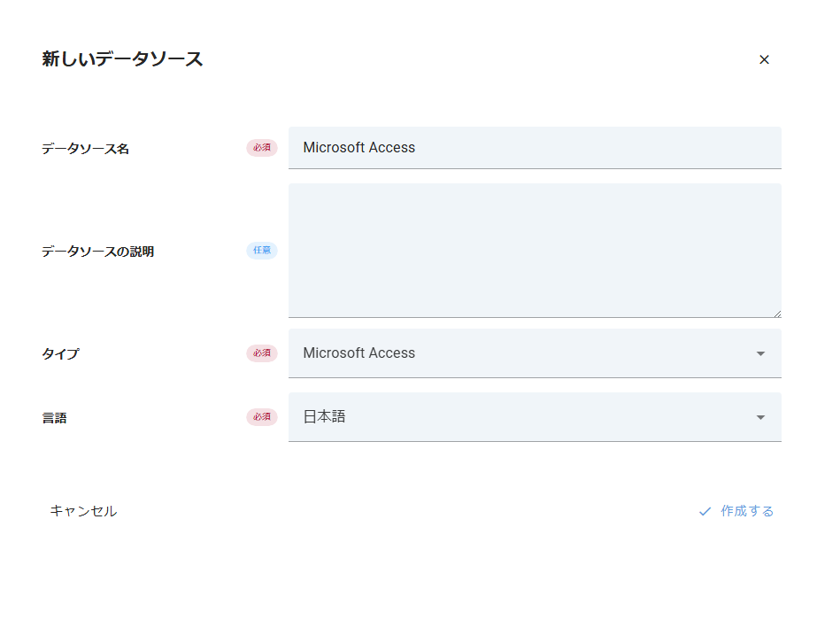840x620 pixels.
Task: Click the データソース名 text field
Action: click(x=534, y=148)
